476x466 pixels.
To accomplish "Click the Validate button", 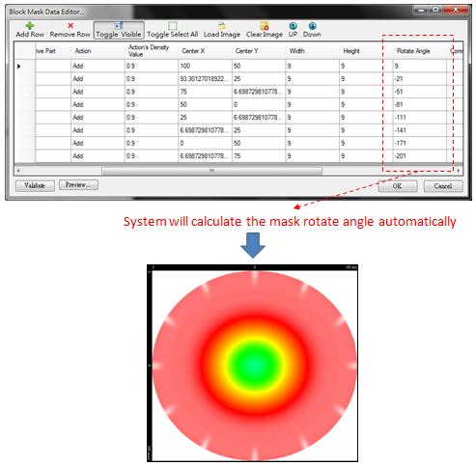I will pos(35,185).
